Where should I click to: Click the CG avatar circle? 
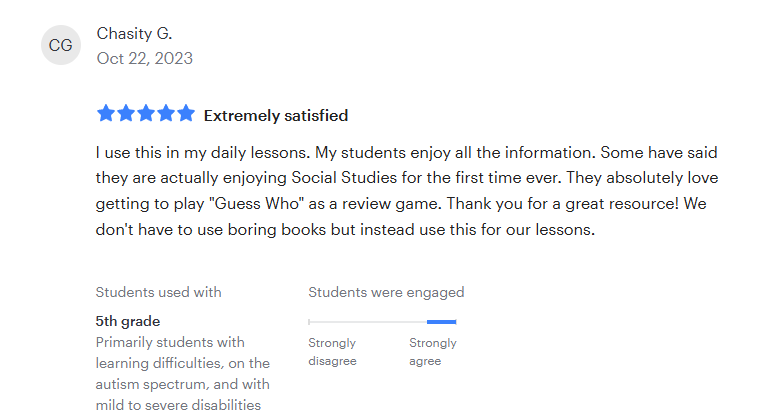point(60,45)
